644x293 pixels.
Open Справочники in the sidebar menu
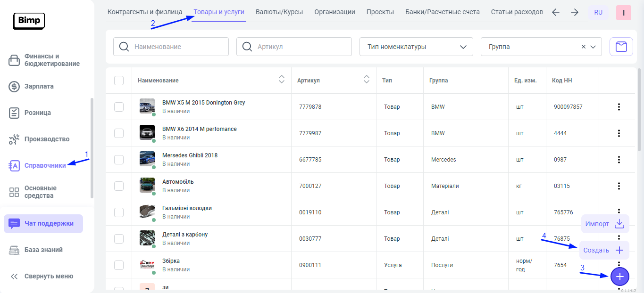45,165
